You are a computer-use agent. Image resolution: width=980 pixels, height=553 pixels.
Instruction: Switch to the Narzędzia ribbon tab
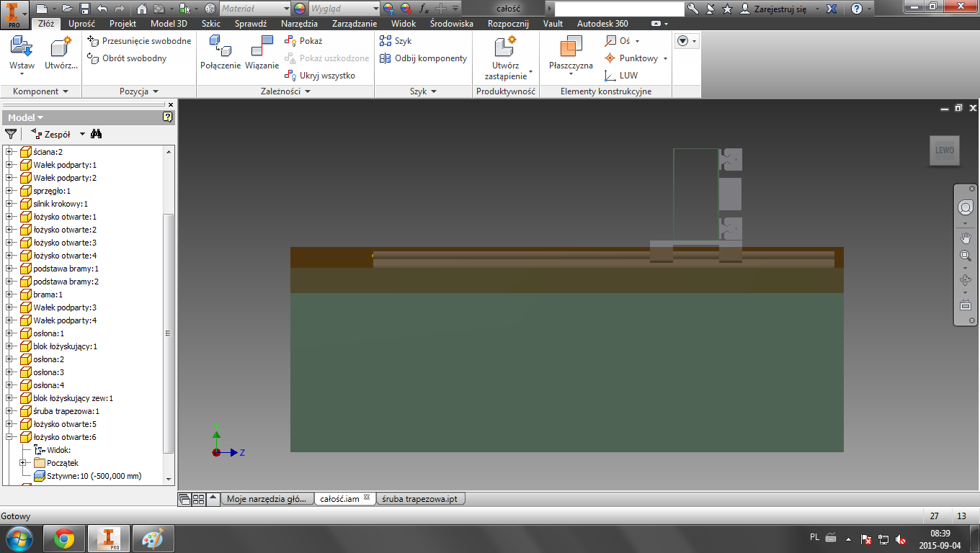[x=299, y=24]
